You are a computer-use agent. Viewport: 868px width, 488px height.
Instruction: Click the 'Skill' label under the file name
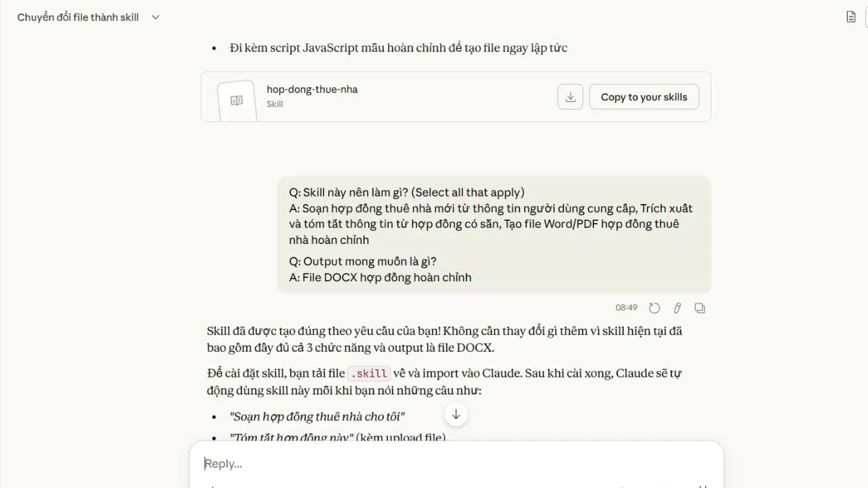(275, 104)
